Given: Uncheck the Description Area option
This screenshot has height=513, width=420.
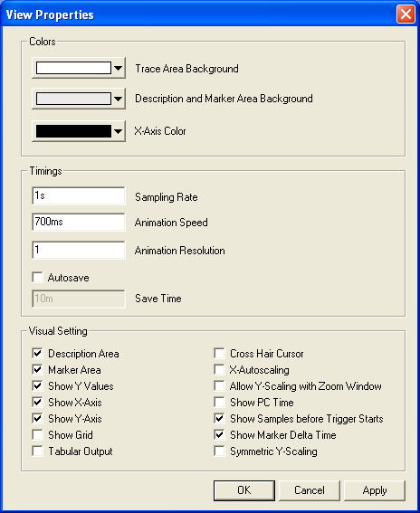Looking at the screenshot, I should click(x=37, y=353).
